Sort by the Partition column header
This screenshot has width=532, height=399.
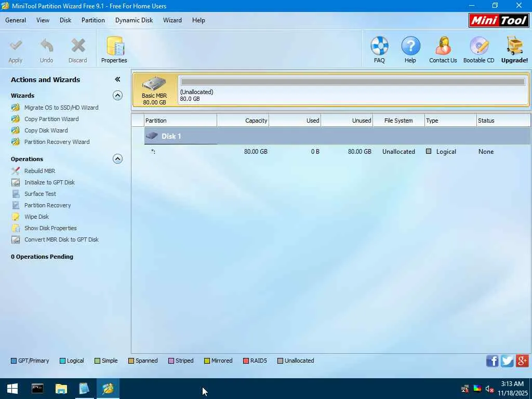pyautogui.click(x=181, y=121)
